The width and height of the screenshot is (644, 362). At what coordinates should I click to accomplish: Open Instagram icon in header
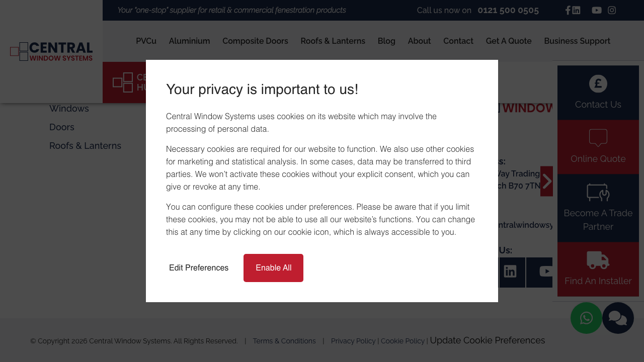pyautogui.click(x=612, y=10)
